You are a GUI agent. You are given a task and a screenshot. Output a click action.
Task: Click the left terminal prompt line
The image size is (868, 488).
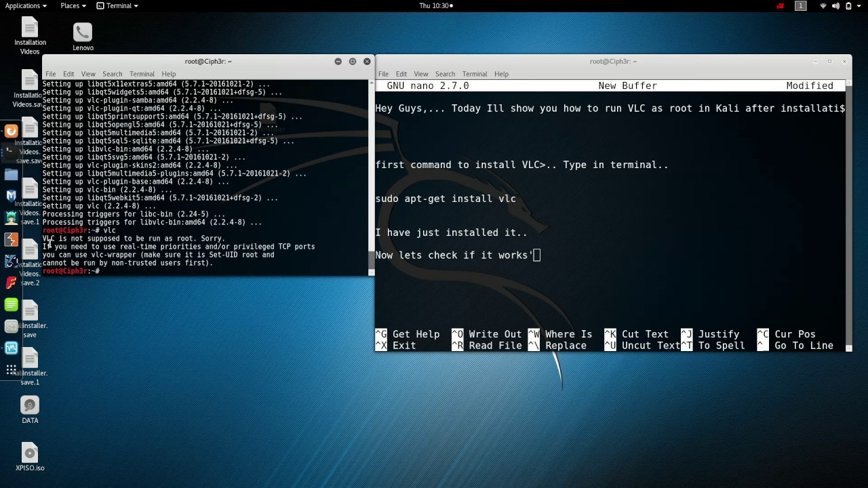point(71,271)
